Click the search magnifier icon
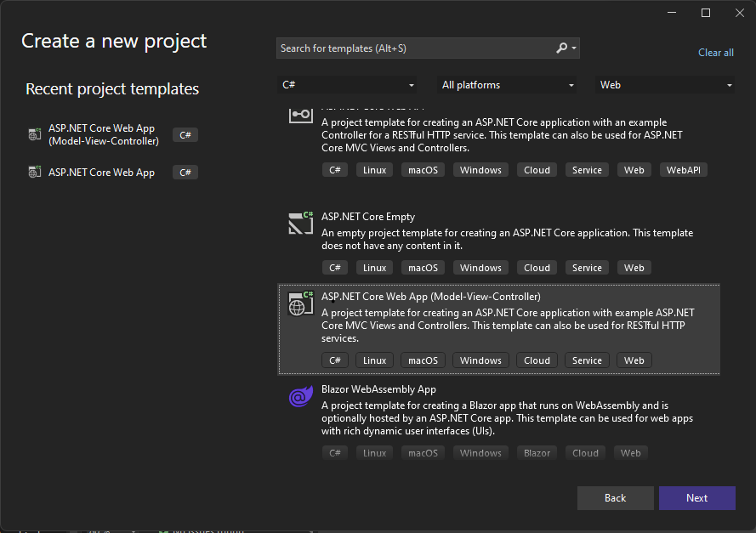Image resolution: width=756 pixels, height=533 pixels. [x=561, y=48]
